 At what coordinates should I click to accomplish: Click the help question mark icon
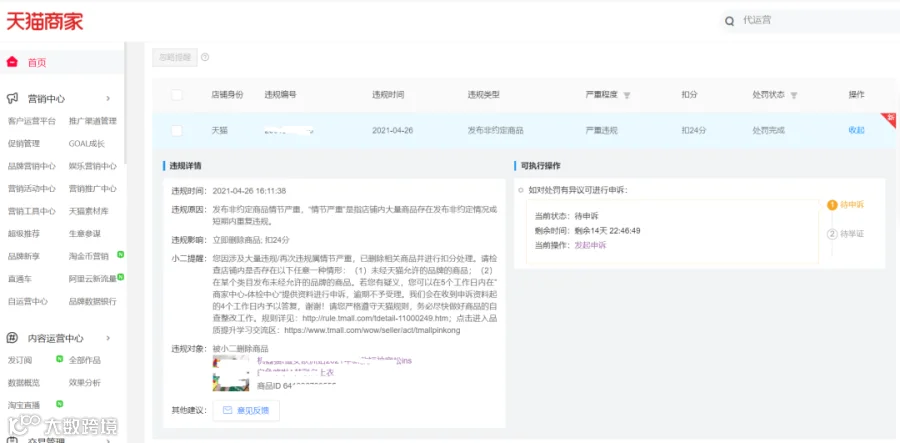coord(205,57)
